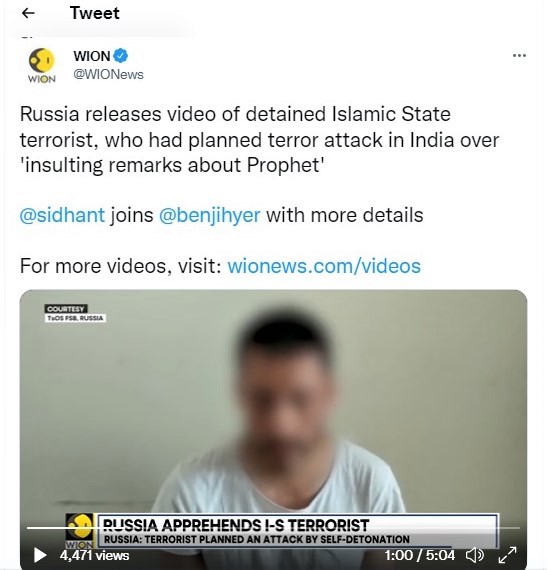Click the Tweet header title

[94, 13]
